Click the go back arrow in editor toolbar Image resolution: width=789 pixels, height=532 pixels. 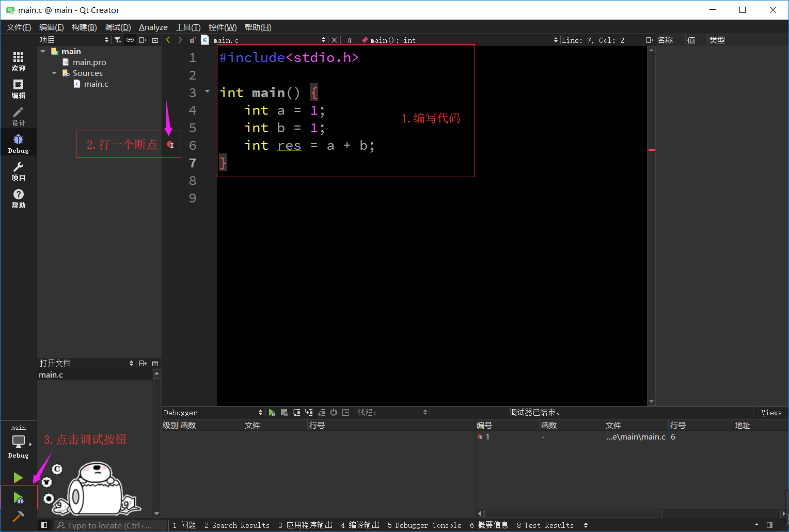click(168, 40)
